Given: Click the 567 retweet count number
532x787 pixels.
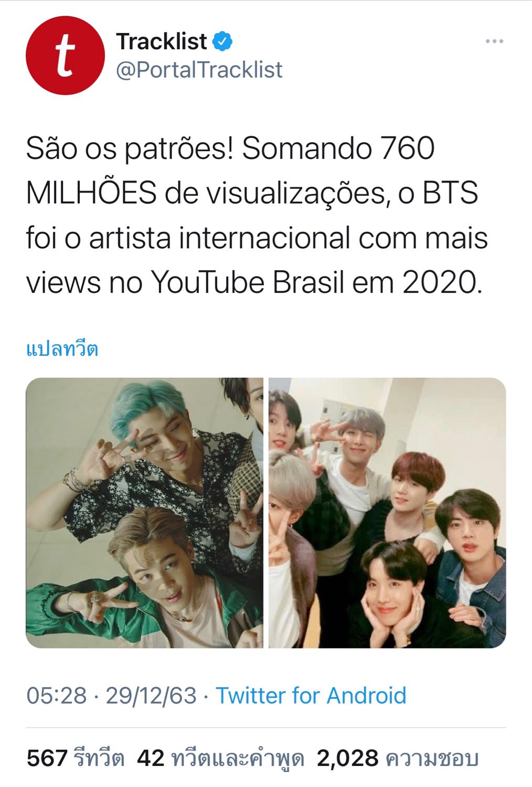Looking at the screenshot, I should (x=47, y=758).
